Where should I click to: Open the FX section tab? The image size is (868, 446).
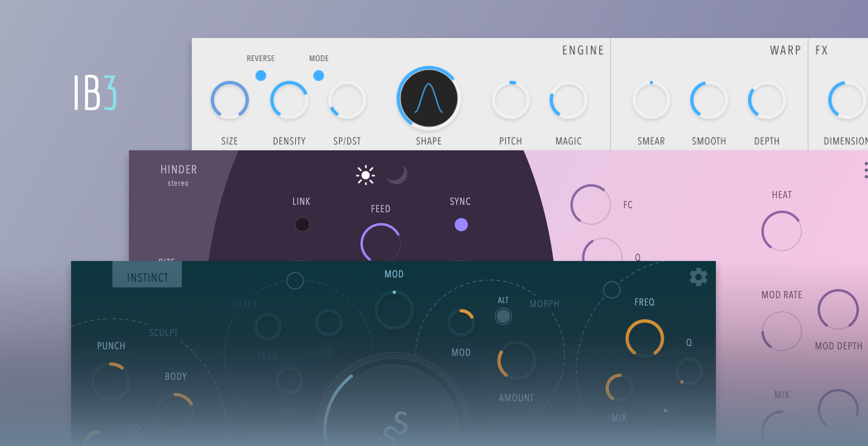pos(822,50)
